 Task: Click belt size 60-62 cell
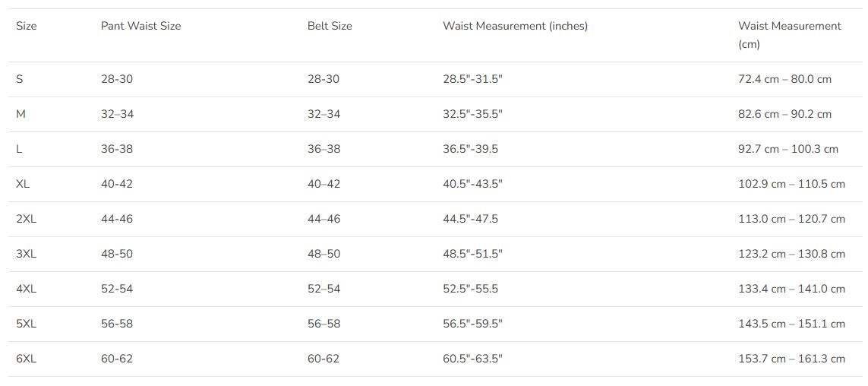pos(324,359)
